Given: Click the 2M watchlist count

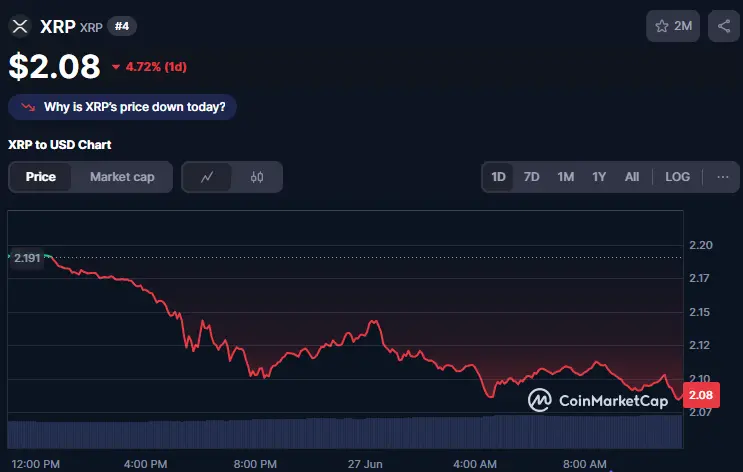Looking at the screenshot, I should pyautogui.click(x=683, y=26).
